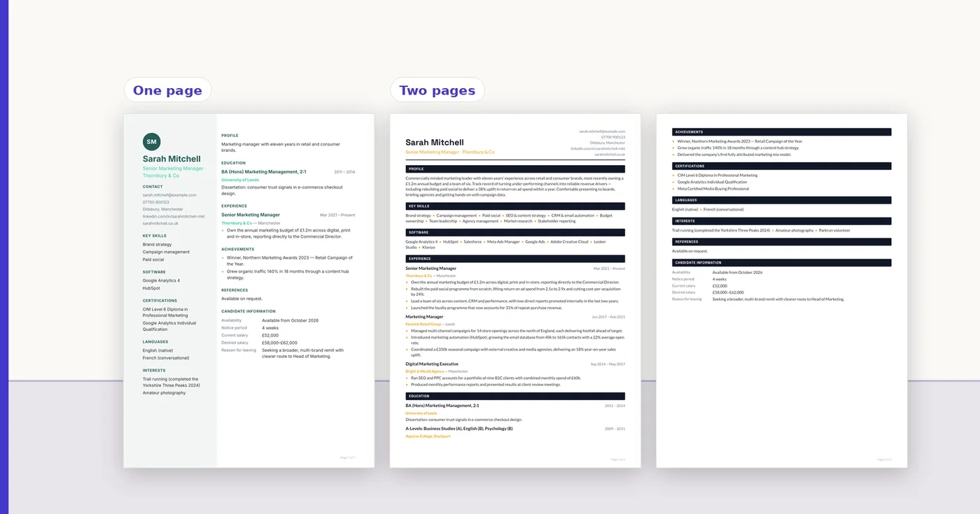The image size is (980, 514).
Task: Click "sarah.mitchell@example.com" on the two-page résumé header
Action: point(602,131)
